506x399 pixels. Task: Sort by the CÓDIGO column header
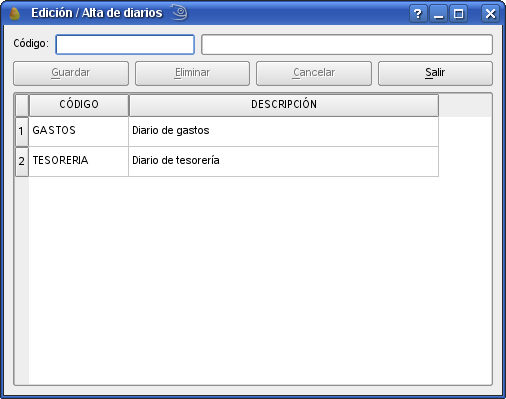tap(79, 105)
